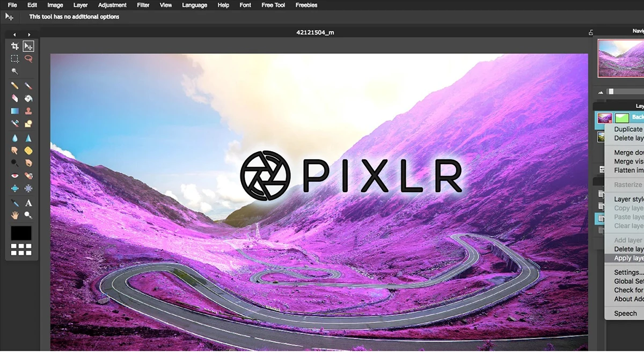Open the Layer menu
Screen dimensions: 644x362
pyautogui.click(x=80, y=5)
